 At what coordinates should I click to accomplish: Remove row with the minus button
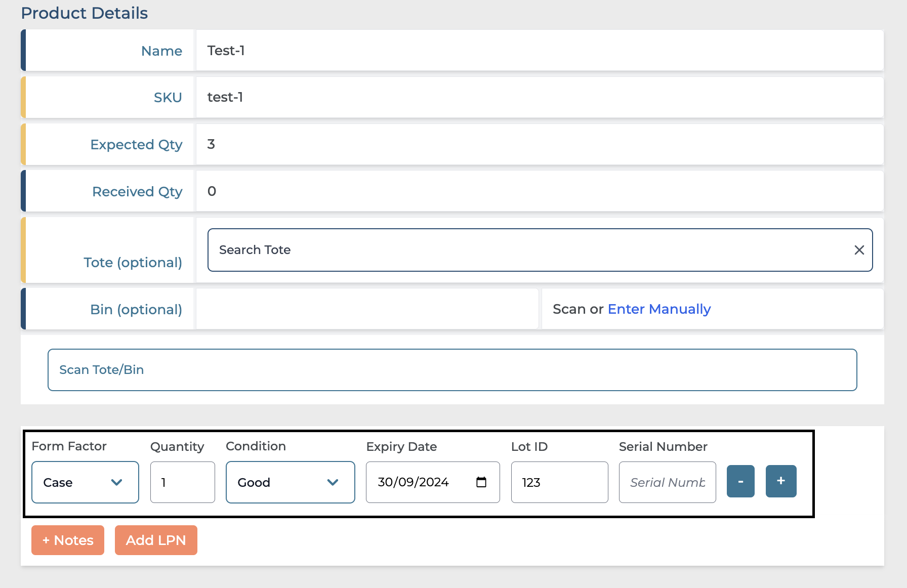click(x=740, y=481)
